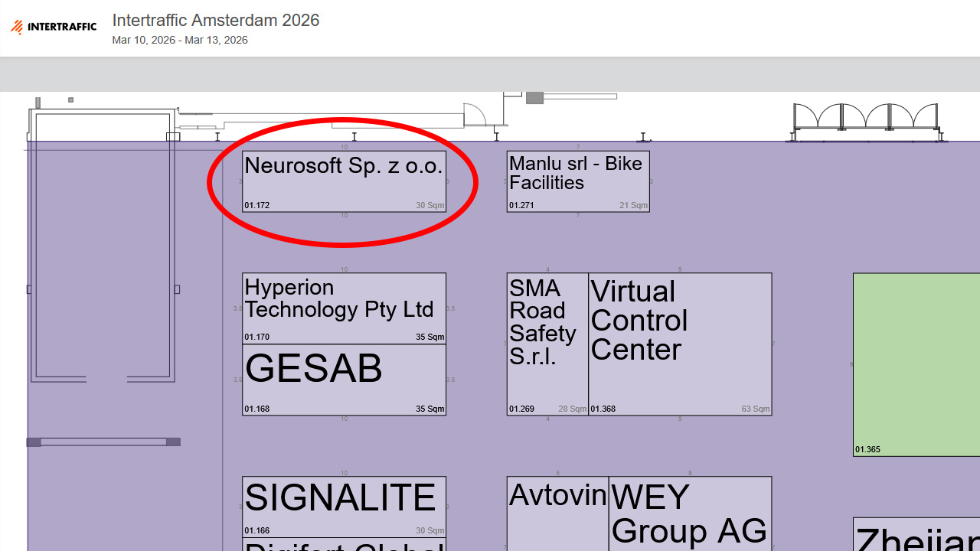Click the gray toolbar strip below header
Image resolution: width=980 pixels, height=551 pixels.
pos(490,74)
